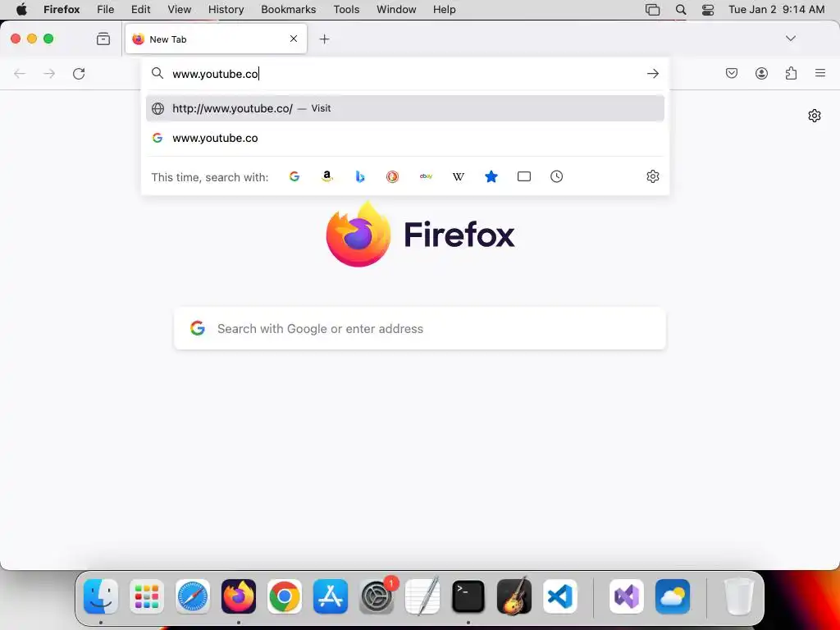Image resolution: width=840 pixels, height=630 pixels.
Task: Open Spotlight search in menu bar
Action: [x=681, y=9]
